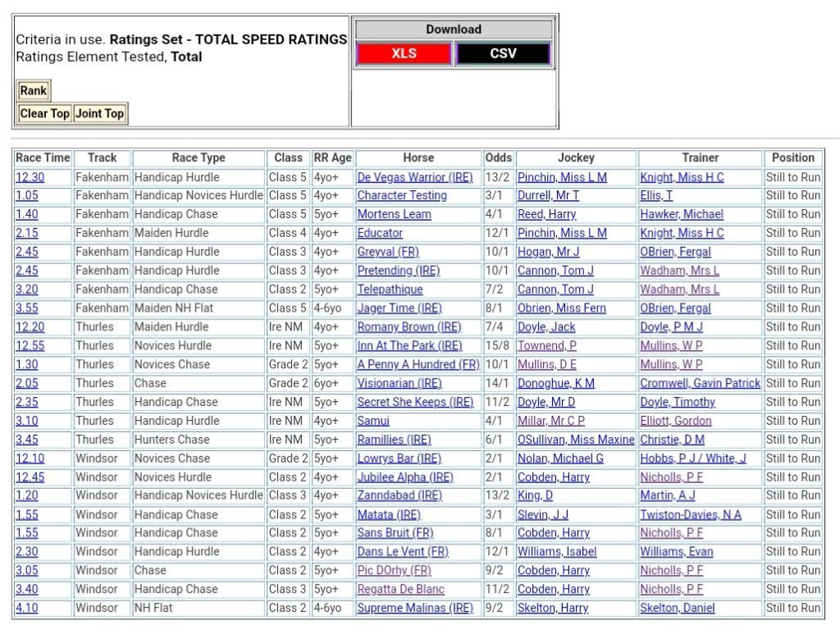Download ratings as XLS file

coord(404,54)
